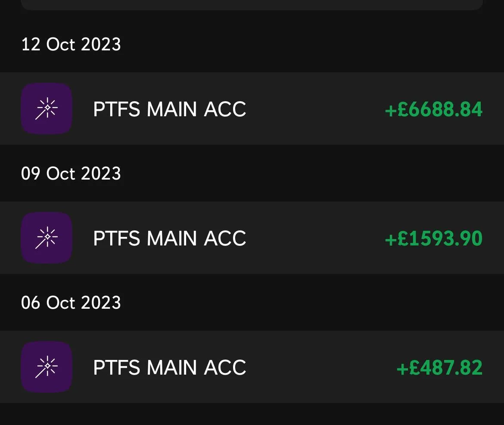
Task: Tap the magic wand icon beside the £1593.90 payment
Action: tap(46, 238)
